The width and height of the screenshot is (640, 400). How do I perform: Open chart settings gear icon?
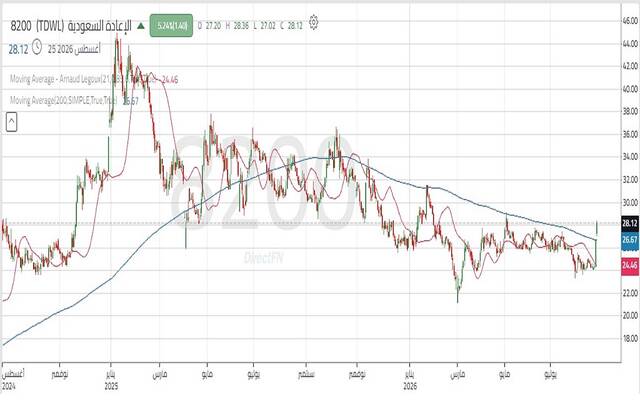click(x=313, y=22)
